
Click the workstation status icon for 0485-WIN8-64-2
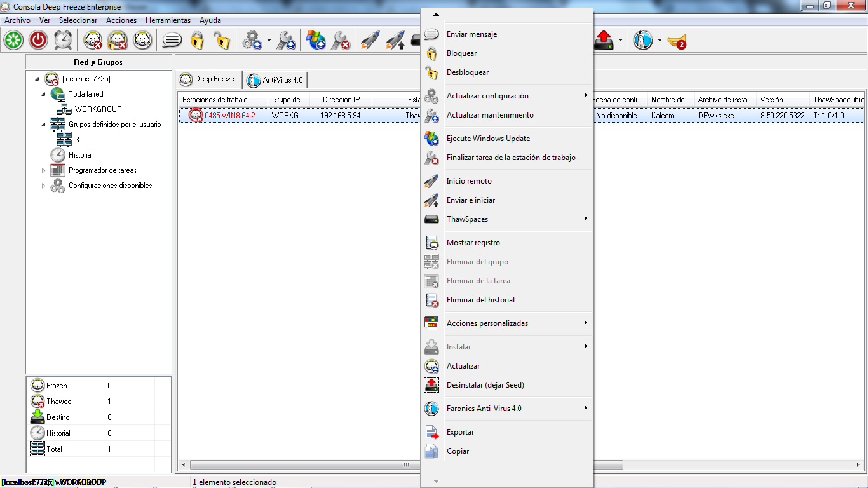pyautogui.click(x=196, y=116)
